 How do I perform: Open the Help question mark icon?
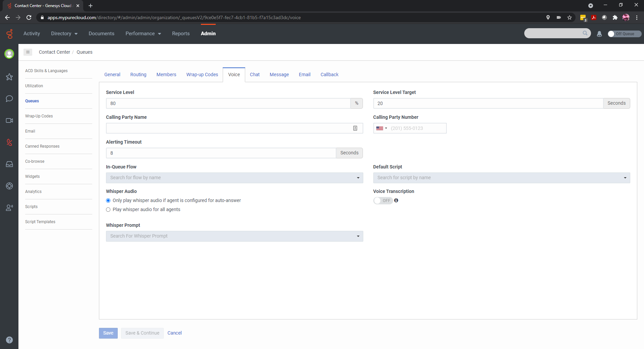9,340
